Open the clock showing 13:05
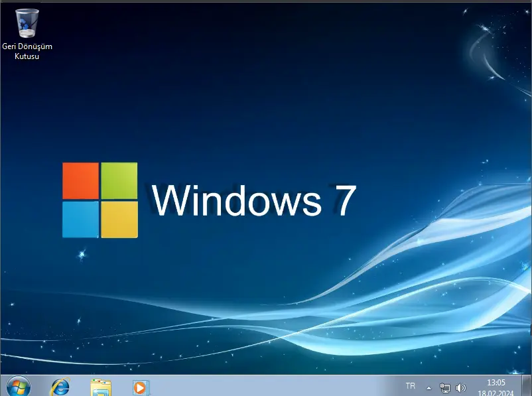This screenshot has width=532, height=396. pos(496,387)
